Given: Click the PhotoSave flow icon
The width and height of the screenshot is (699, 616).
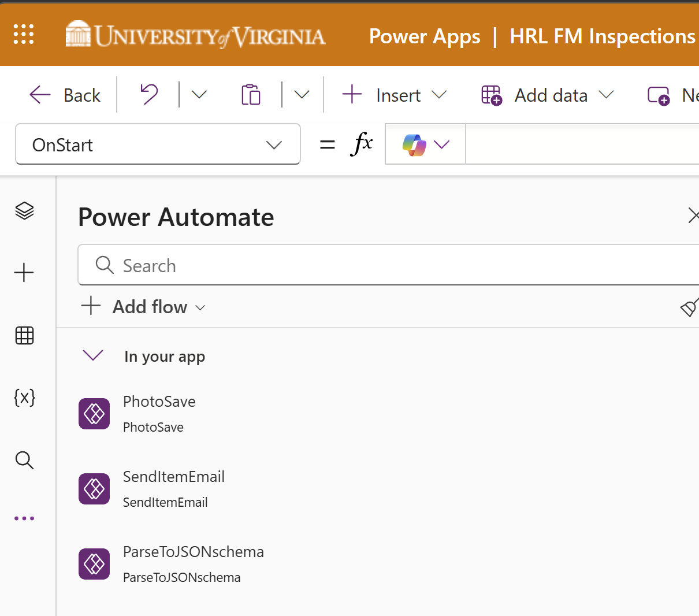Looking at the screenshot, I should tap(94, 414).
